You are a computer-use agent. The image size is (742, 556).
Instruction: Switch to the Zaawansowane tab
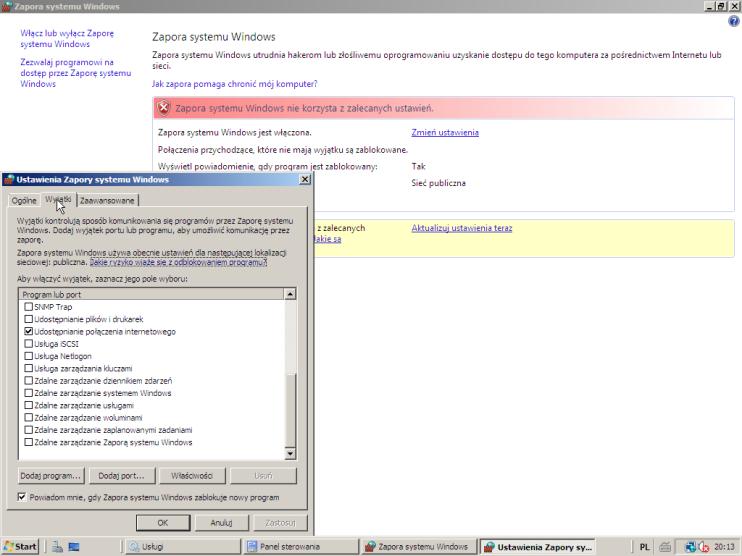click(107, 201)
